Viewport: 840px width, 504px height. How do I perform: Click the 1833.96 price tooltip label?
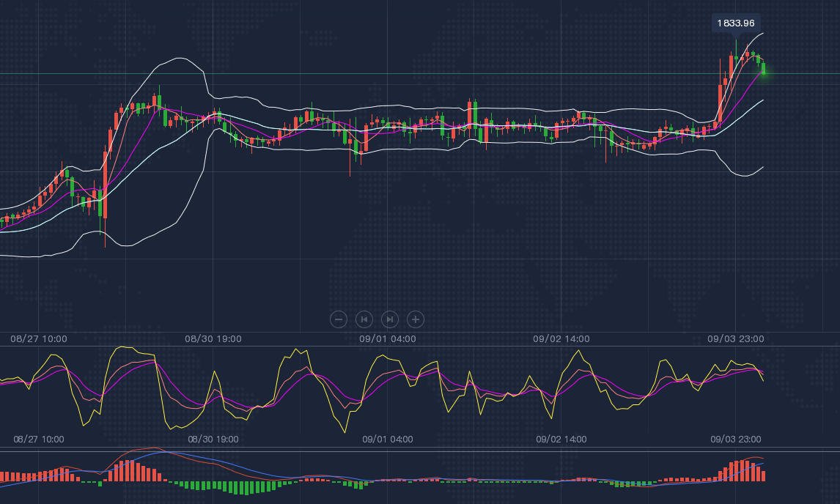point(735,23)
